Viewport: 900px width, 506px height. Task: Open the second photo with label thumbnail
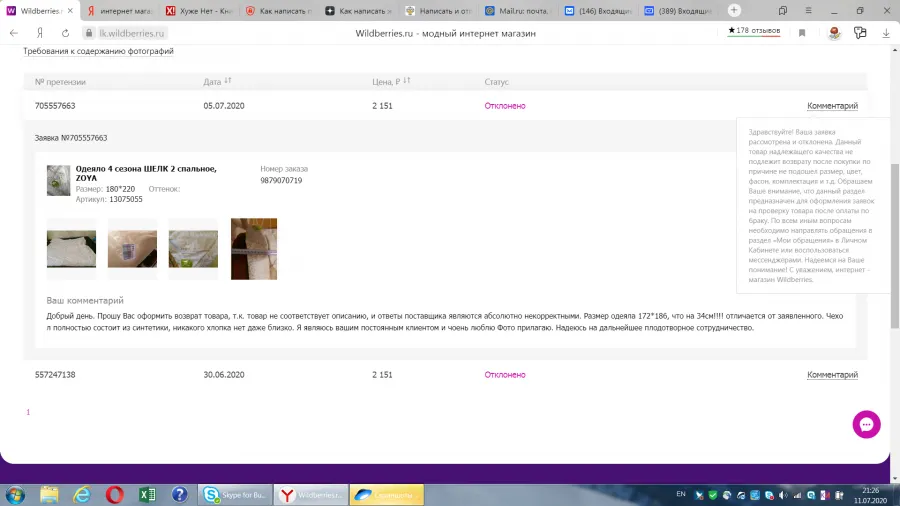[132, 249]
